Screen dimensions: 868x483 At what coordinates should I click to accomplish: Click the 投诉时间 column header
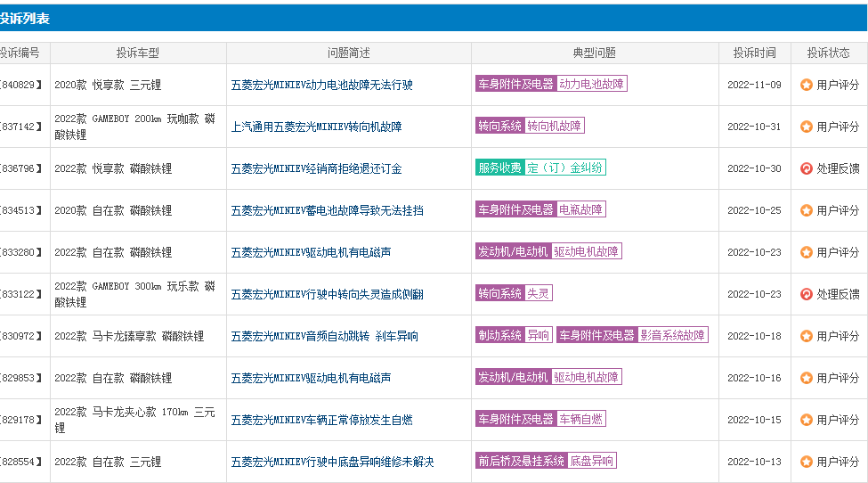point(754,53)
